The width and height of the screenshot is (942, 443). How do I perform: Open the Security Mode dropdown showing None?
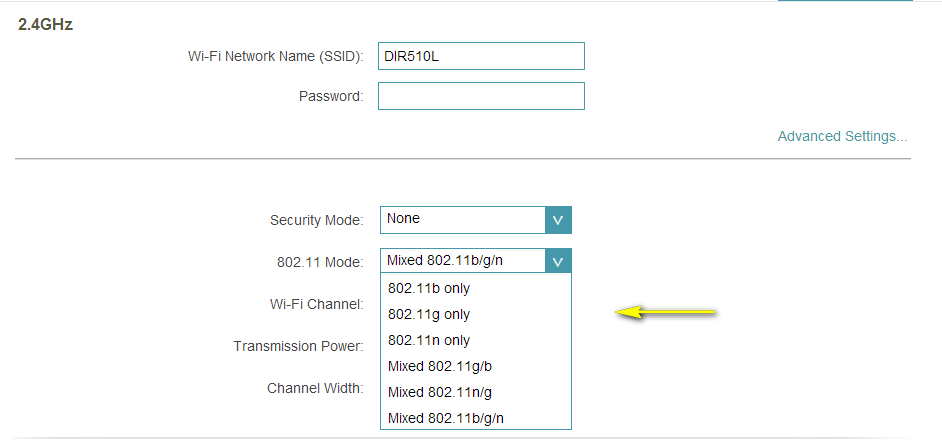pos(462,219)
